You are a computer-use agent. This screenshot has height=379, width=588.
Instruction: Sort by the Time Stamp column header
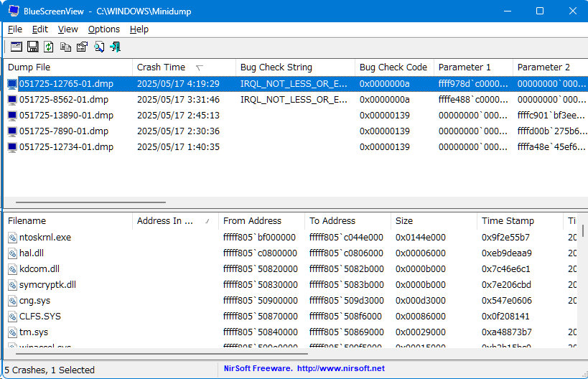pos(520,221)
